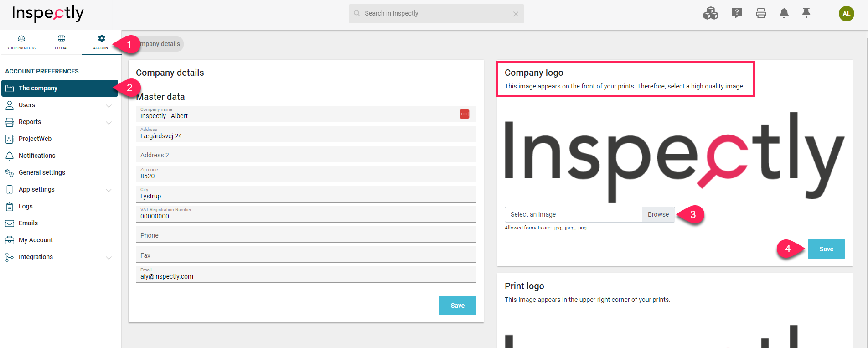Click the ProjectWeb icon in sidebar
The image size is (868, 348).
coord(10,139)
